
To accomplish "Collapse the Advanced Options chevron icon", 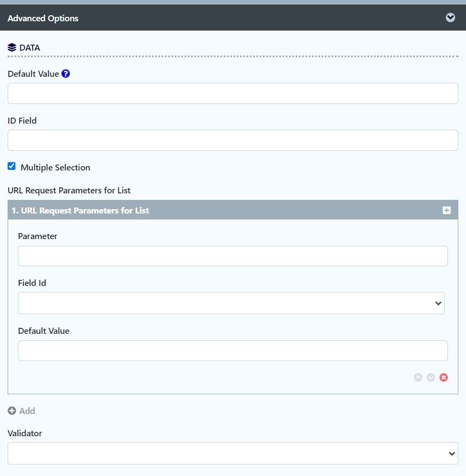I will coord(450,17).
